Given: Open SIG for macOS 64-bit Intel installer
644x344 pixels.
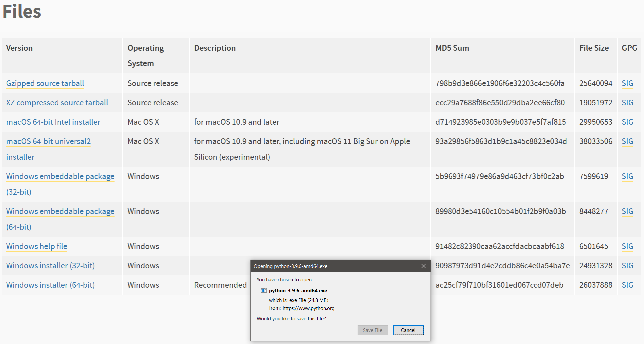Looking at the screenshot, I should pos(627,122).
